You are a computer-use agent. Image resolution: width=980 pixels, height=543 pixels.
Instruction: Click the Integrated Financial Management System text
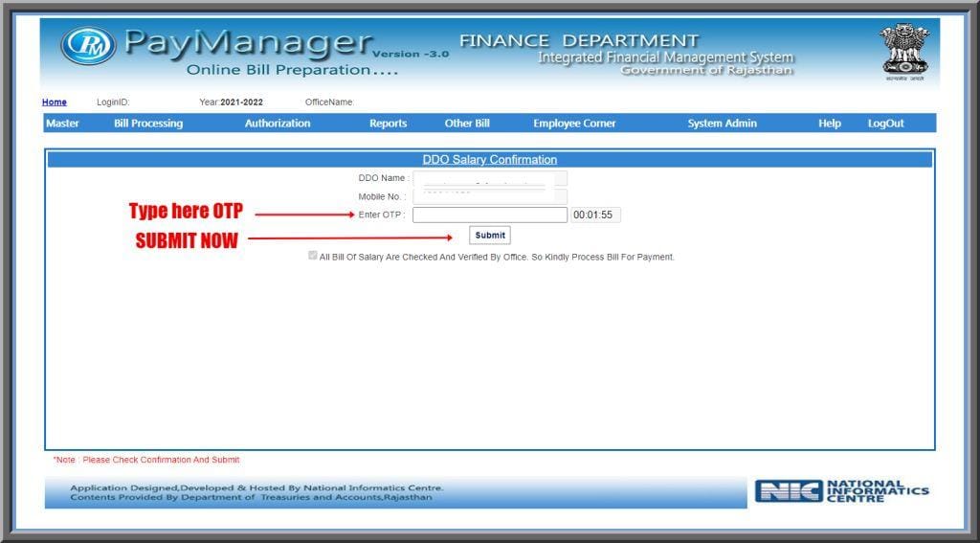666,57
